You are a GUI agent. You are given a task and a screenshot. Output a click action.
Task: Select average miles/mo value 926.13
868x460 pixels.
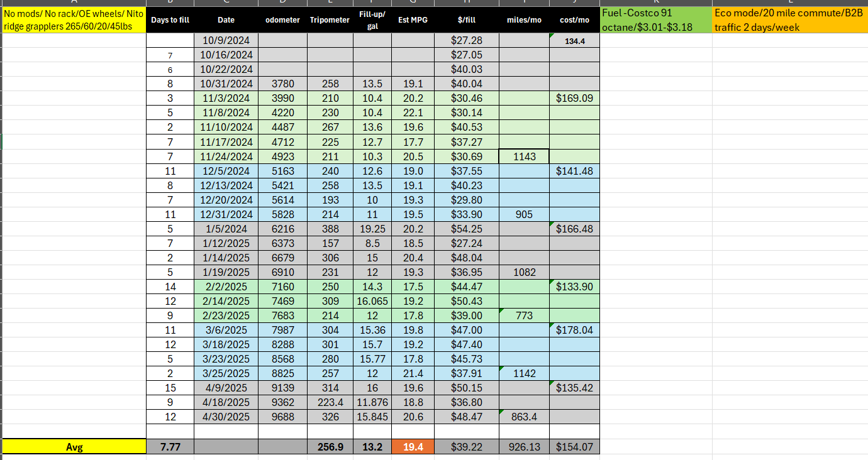click(524, 447)
